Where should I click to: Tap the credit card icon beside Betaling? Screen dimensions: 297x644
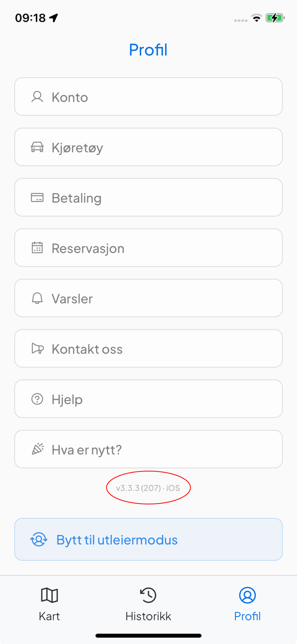pyautogui.click(x=37, y=197)
